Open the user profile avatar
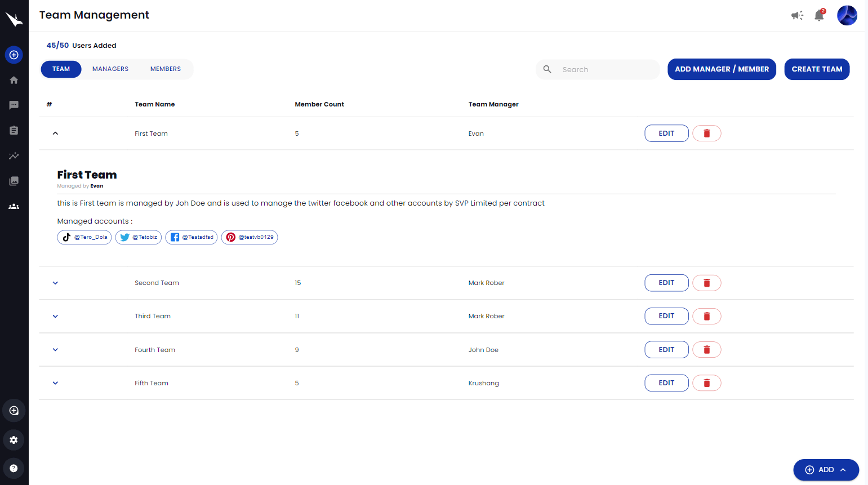The image size is (868, 485). pyautogui.click(x=847, y=16)
